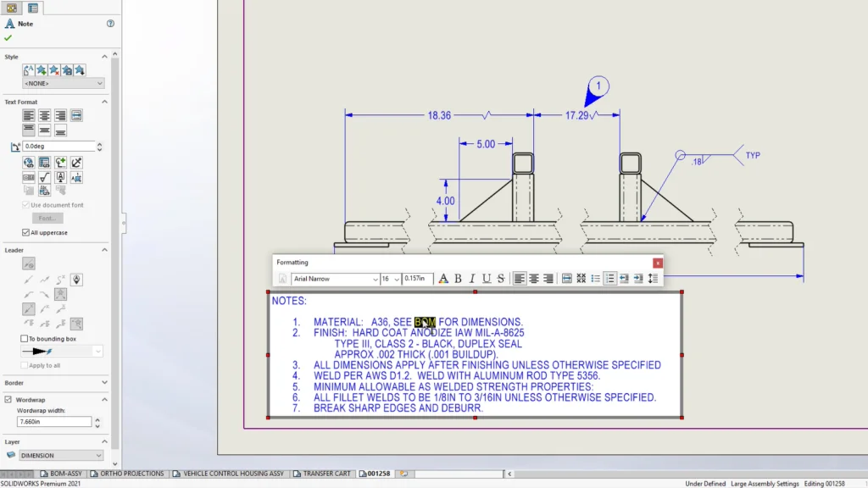Select numbered list icon in Formatting toolbar
The height and width of the screenshot is (488, 868).
[609, 279]
